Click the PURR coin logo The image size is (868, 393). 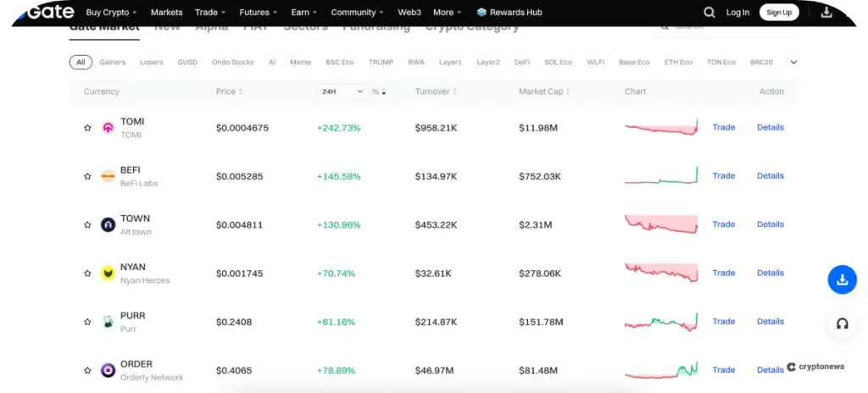click(108, 322)
